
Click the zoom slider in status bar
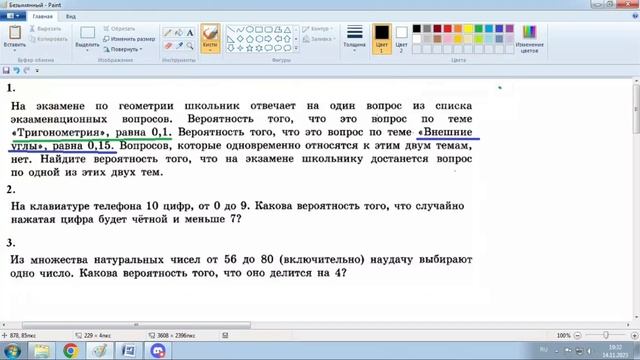coord(606,336)
